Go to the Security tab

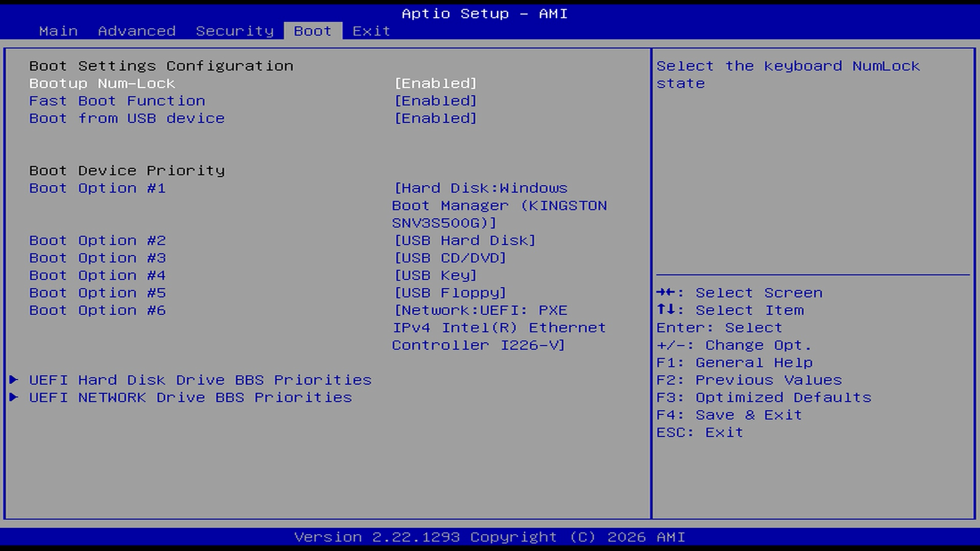[x=235, y=31]
